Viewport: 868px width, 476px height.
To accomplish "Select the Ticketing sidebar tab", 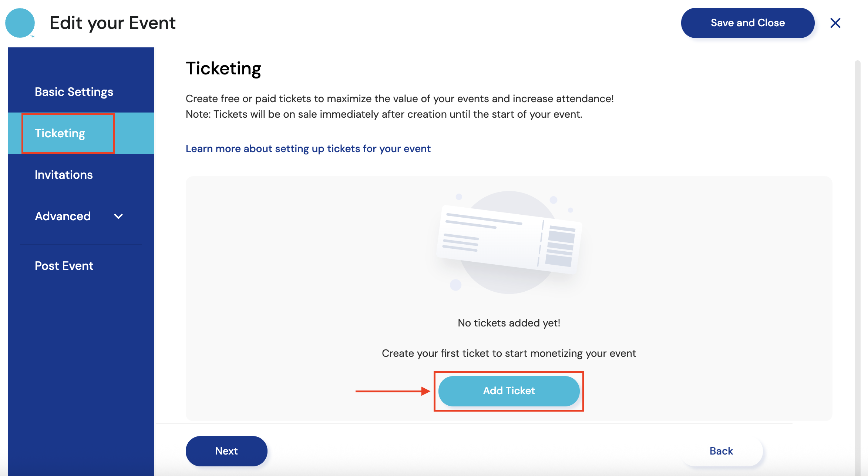I will tap(60, 133).
